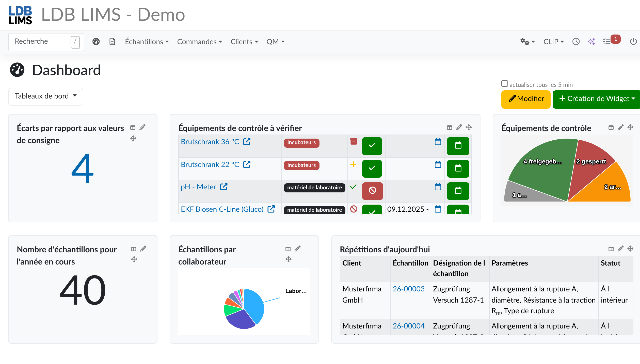This screenshot has width=640, height=364.
Task: Move the Équipements de contrôle à vérifier widget
Action: (x=469, y=127)
